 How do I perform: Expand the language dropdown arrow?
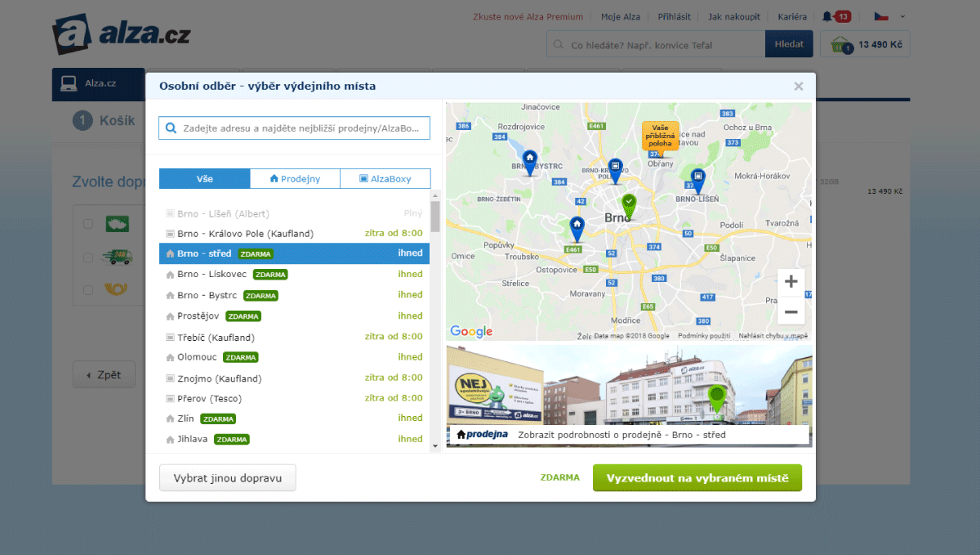(902, 16)
